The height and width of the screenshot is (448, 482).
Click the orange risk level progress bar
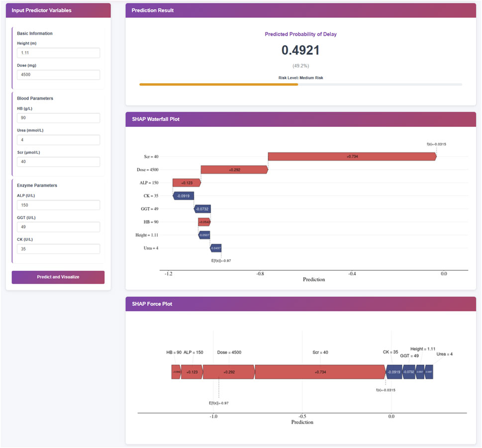coord(218,85)
